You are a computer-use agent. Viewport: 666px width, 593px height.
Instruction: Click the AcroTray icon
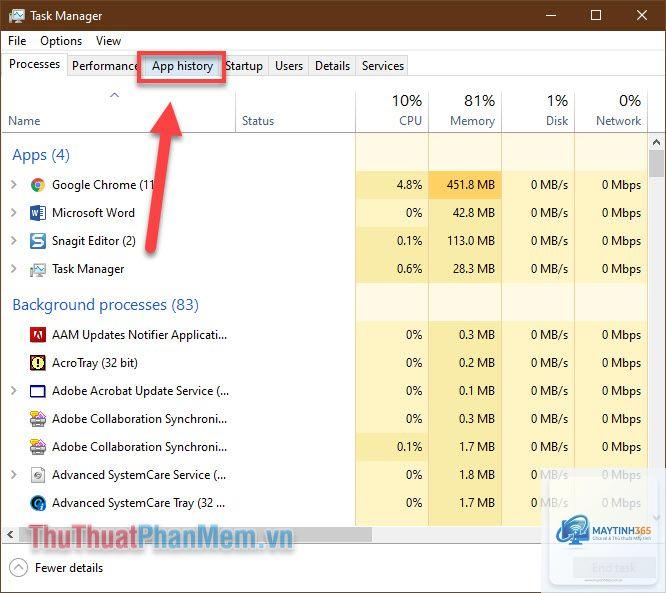[x=38, y=363]
